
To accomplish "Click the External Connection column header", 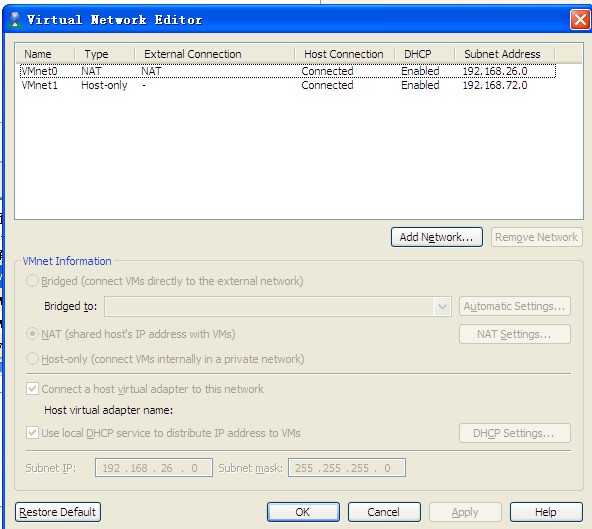I will (x=214, y=54).
